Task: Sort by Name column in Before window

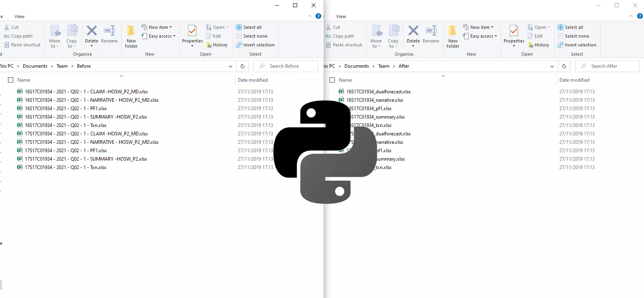Action: (x=24, y=80)
